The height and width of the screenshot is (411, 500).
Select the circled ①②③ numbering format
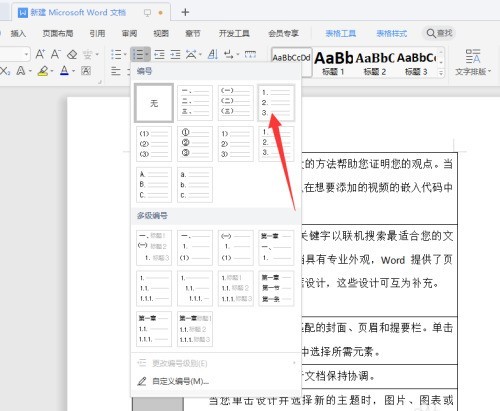[x=195, y=144]
